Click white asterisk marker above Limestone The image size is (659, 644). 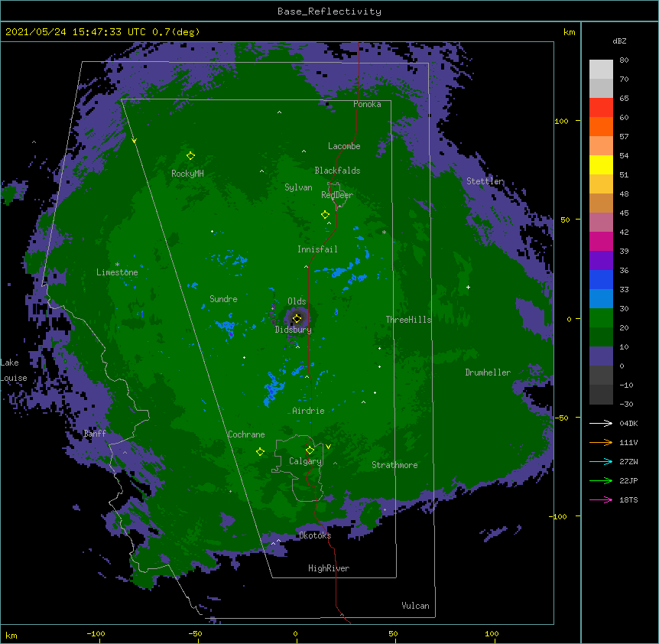117,265
